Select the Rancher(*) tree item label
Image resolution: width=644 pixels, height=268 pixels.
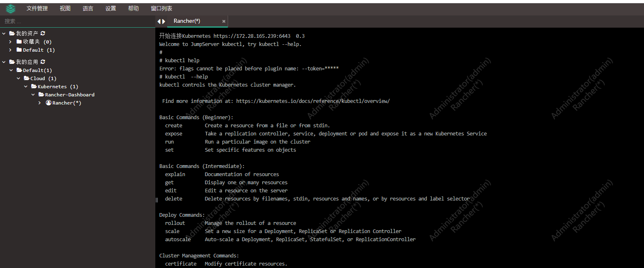[67, 103]
